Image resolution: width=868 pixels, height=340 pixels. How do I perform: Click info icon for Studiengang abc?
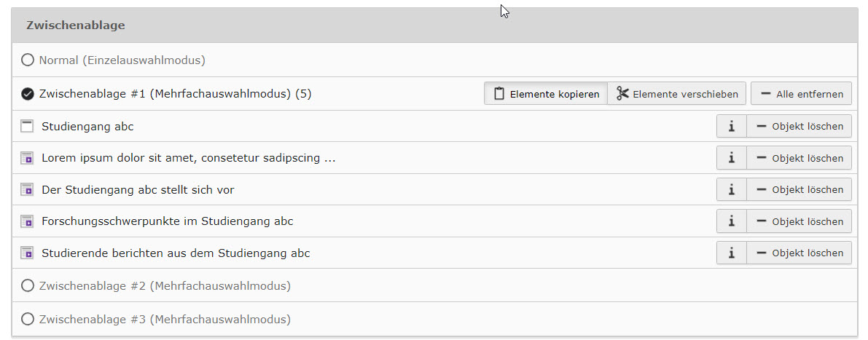pos(731,126)
